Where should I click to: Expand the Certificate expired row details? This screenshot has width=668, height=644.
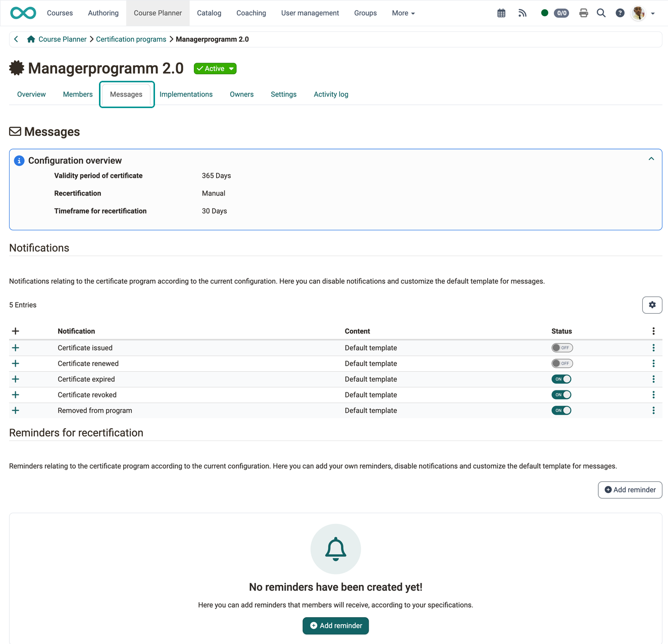click(x=16, y=379)
